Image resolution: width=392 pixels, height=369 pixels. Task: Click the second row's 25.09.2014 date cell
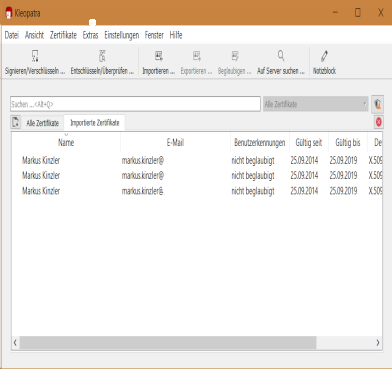coord(304,175)
